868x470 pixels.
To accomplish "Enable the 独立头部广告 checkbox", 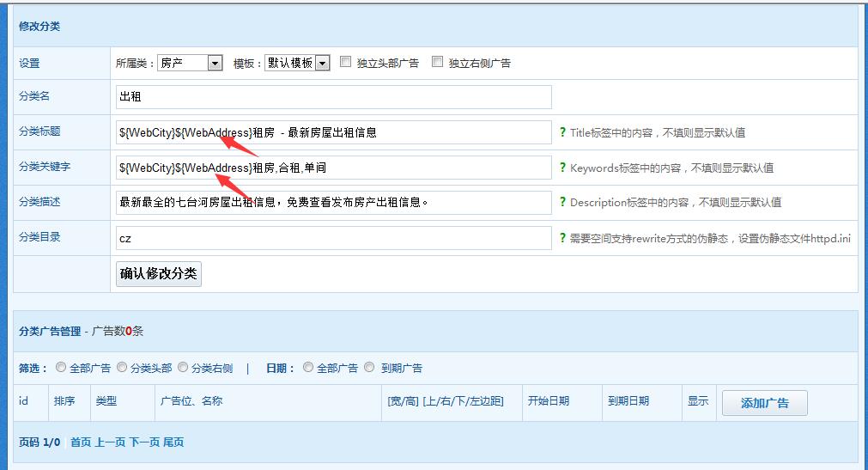I will point(345,62).
